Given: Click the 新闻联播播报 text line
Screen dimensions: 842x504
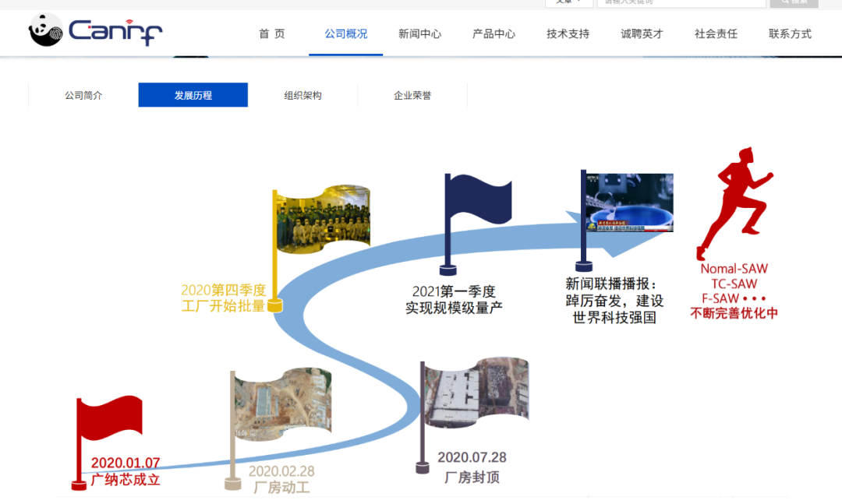Looking at the screenshot, I should 611,284.
